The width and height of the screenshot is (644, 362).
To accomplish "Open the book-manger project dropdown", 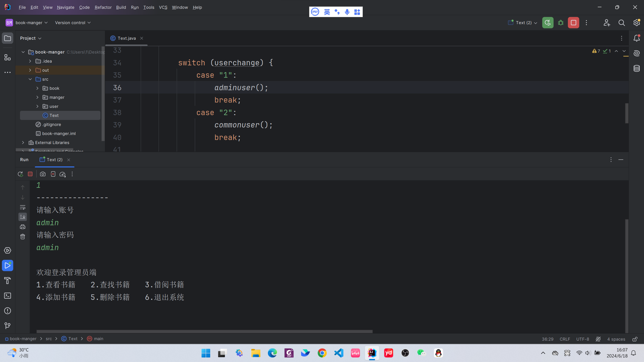I will pos(27,23).
